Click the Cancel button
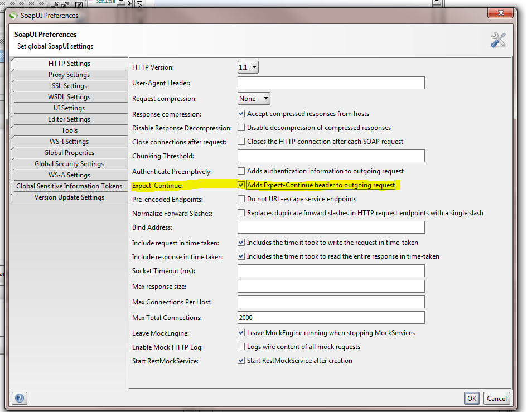Viewport: 532px width, 412px height. 497,398
